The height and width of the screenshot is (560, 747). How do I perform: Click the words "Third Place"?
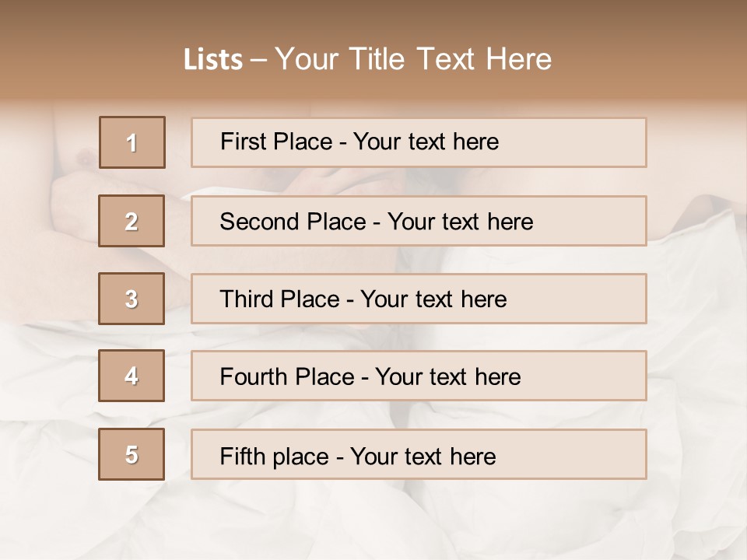click(x=279, y=299)
